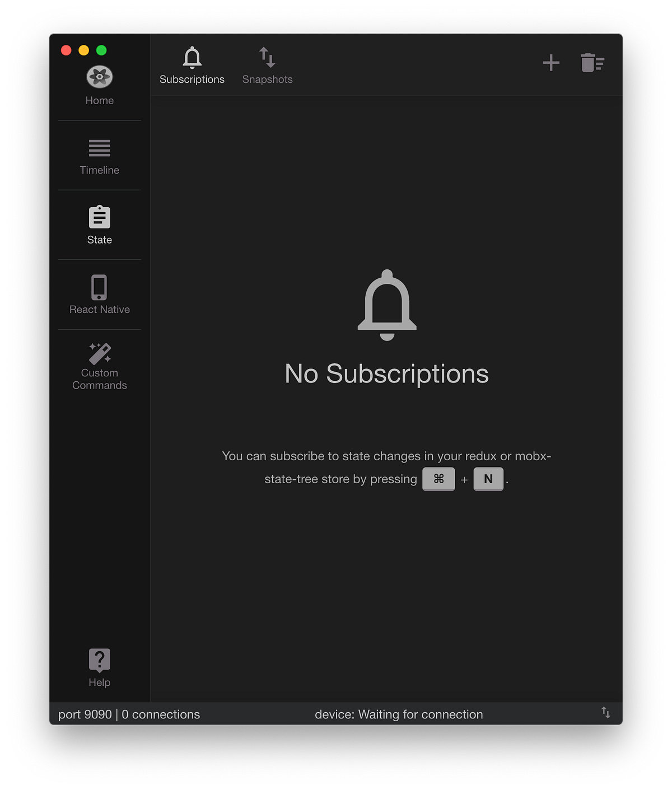Open the Home section via Reactotron logo
Screen dimensions: 672x790
pos(100,77)
